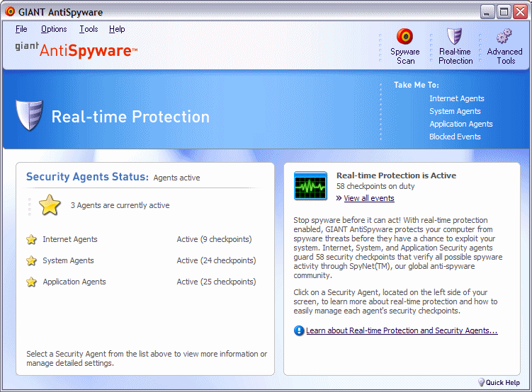Maximize the GIANT AntiSpyware window
Image resolution: width=532 pixels, height=392 pixels.
tap(504, 12)
